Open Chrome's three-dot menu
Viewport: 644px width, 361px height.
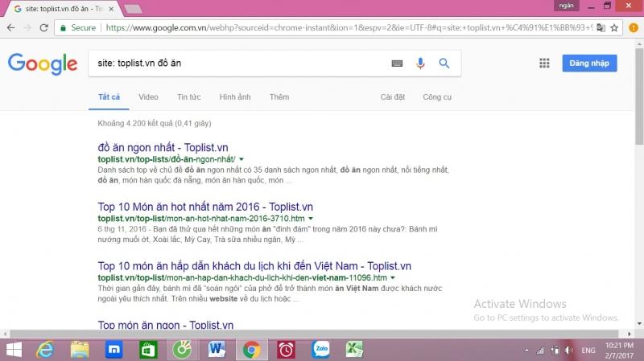(x=634, y=27)
